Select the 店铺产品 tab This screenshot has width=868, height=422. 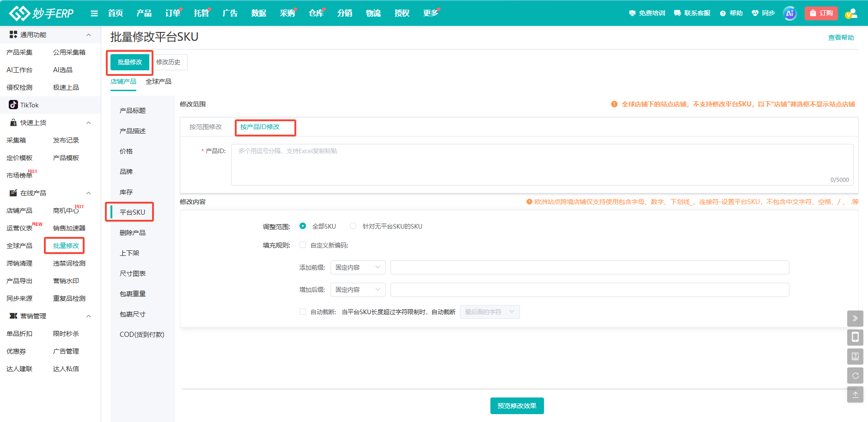[x=123, y=81]
